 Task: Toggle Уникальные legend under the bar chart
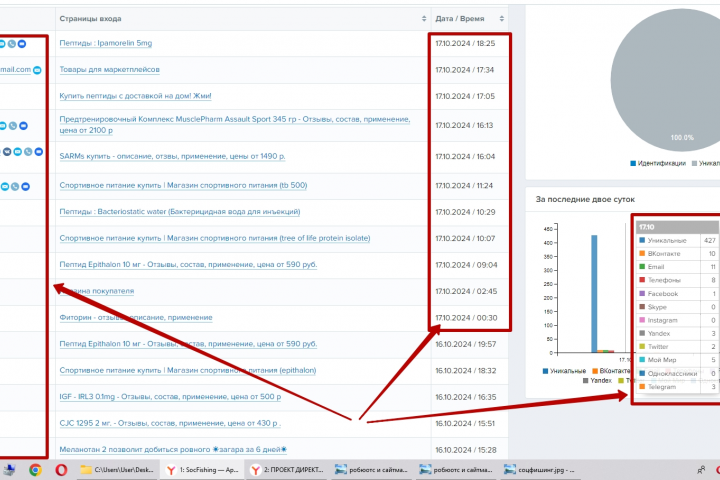tap(564, 371)
